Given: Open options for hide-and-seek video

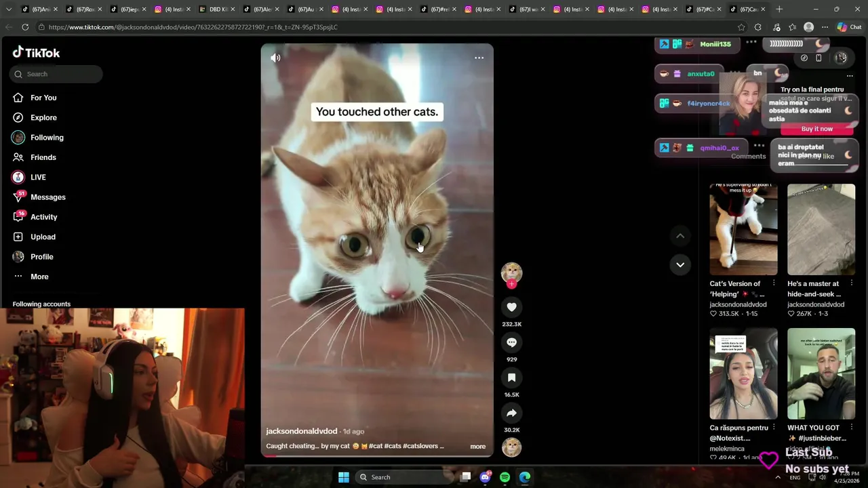Looking at the screenshot, I should click(851, 283).
